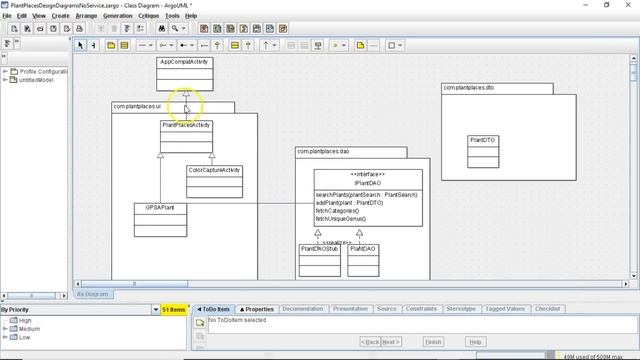Click the As Diagram tab
The height and width of the screenshot is (360, 640).
tap(93, 294)
